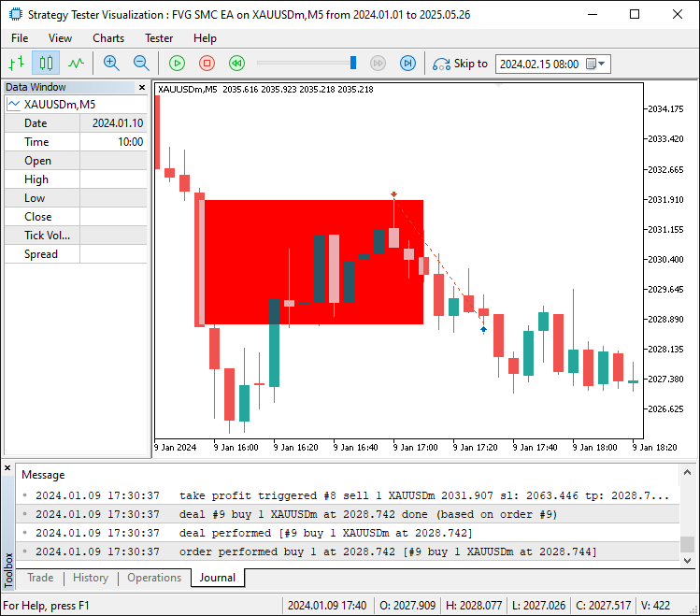This screenshot has width=700, height=616.
Task: Switch to bar chart display
Action: (x=16, y=63)
